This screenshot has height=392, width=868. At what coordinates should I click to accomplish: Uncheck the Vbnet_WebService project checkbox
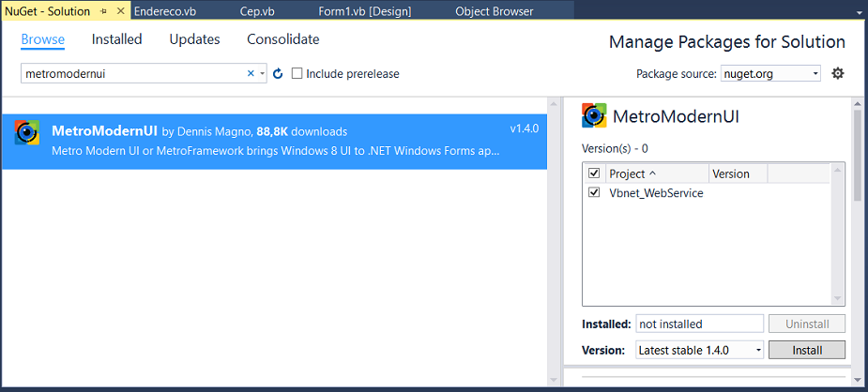[595, 192]
